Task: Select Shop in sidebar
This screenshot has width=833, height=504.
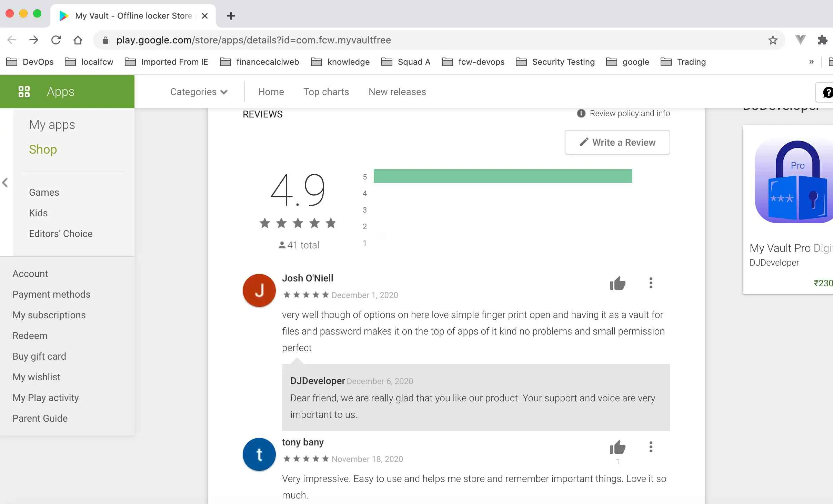Action: coord(43,149)
